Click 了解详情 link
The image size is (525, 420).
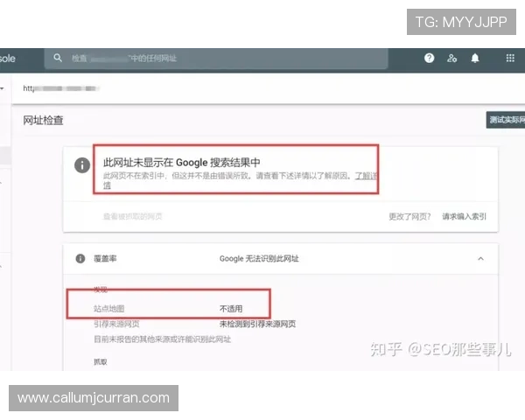366,176
